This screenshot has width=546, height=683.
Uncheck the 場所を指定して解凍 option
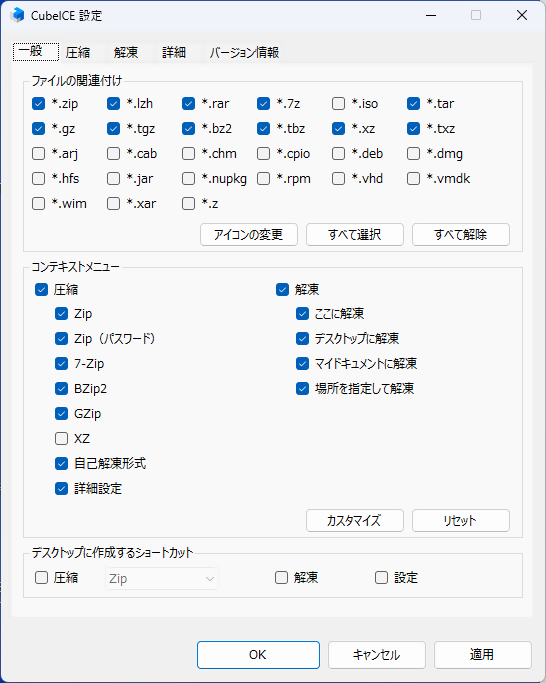(x=302, y=388)
